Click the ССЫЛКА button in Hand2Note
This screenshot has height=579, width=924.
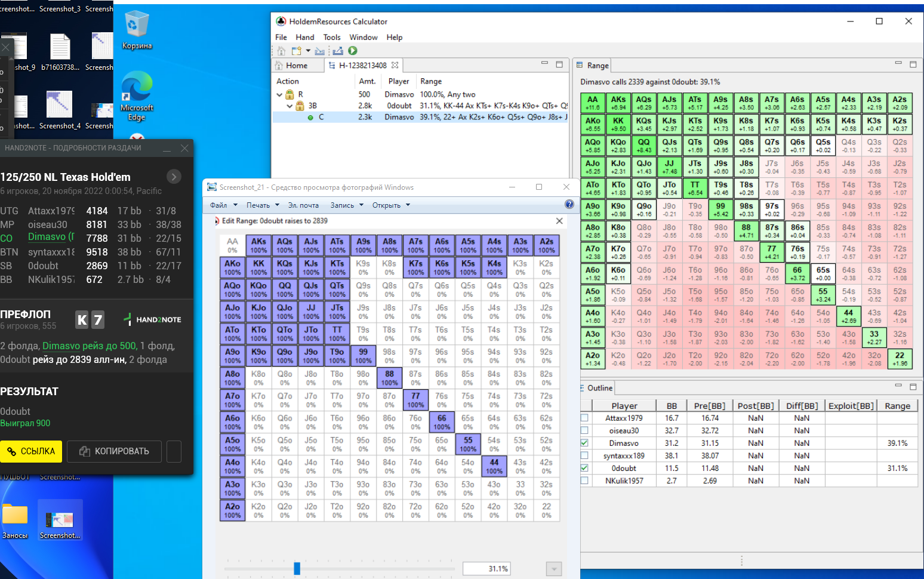(x=31, y=451)
